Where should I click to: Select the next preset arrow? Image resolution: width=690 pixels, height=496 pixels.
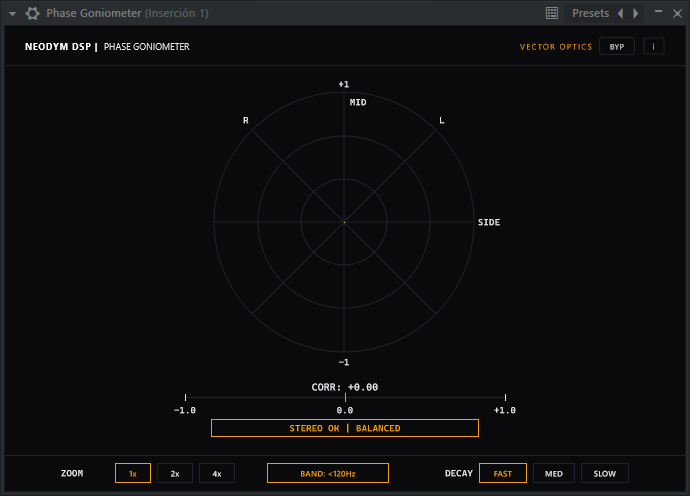coord(635,13)
